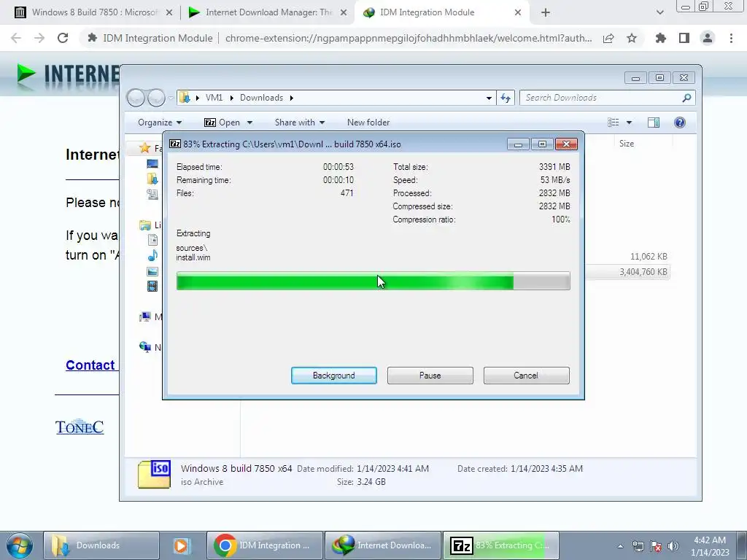Follow the Contact link on IDM page
The height and width of the screenshot is (560, 747).
[90, 365]
